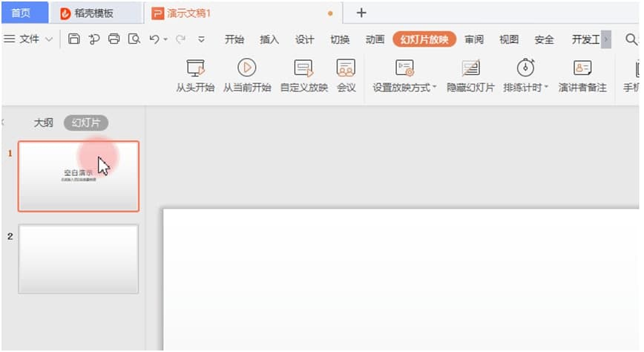The image size is (644, 352).
Task: Click 隐藏幻灯片 hide slide button
Action: [x=470, y=76]
